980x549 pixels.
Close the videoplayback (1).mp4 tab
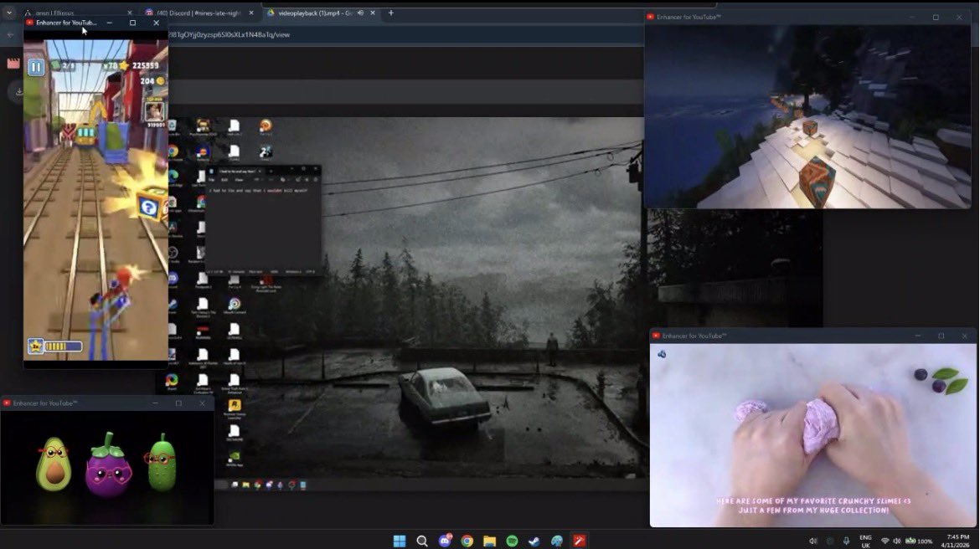(x=373, y=13)
